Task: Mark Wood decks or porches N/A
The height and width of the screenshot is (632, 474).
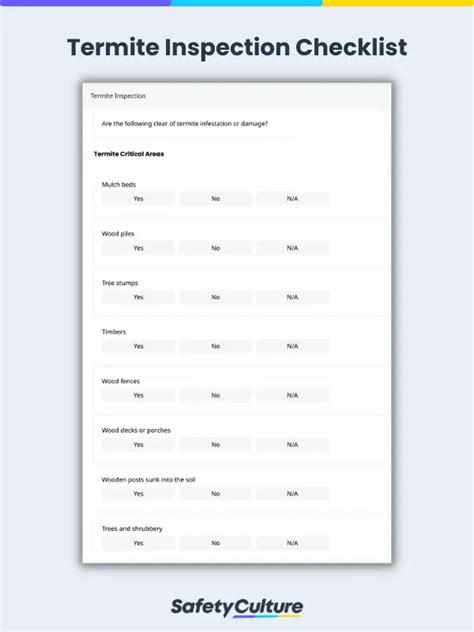Action: point(293,445)
